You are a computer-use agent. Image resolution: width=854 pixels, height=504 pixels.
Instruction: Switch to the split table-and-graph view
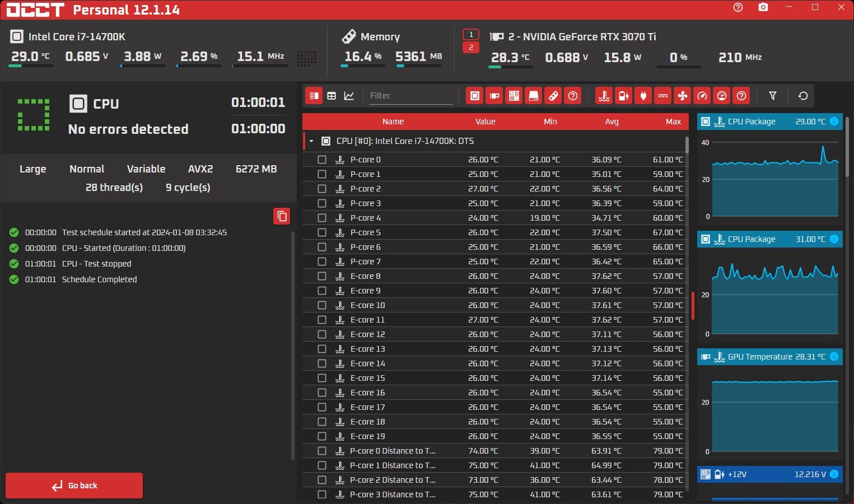tap(314, 96)
